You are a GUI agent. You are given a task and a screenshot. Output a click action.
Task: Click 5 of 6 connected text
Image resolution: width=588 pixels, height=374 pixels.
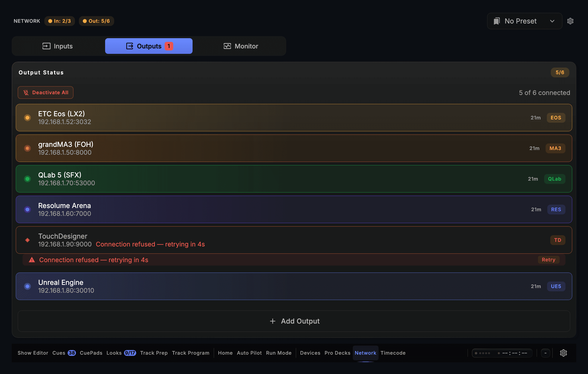point(544,93)
